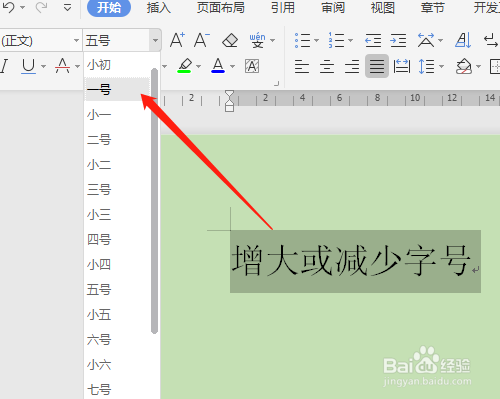Click the clear formatting eraser icon
Screen dimensions: 500x399
click(230, 41)
